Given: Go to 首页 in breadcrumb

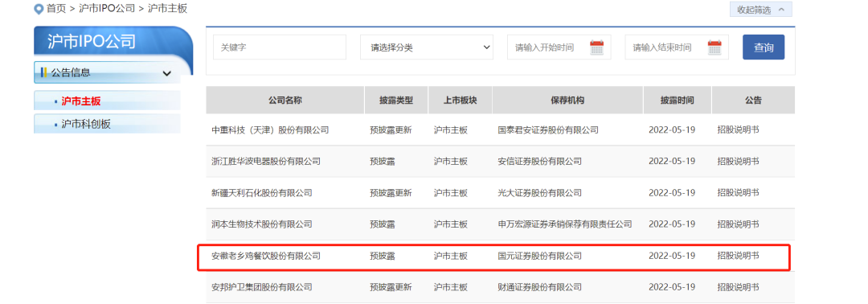Looking at the screenshot, I should (56, 9).
